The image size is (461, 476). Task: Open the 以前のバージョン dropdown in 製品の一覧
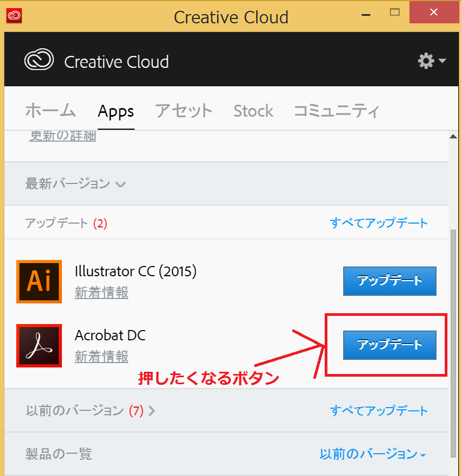click(372, 454)
